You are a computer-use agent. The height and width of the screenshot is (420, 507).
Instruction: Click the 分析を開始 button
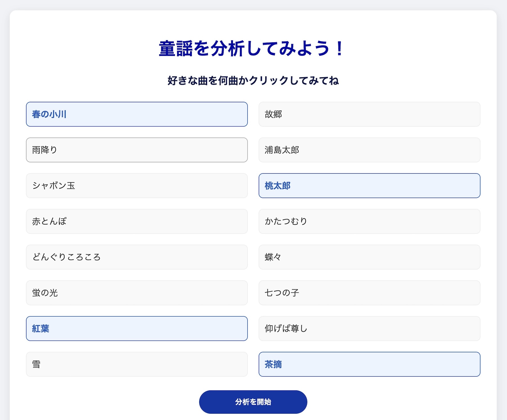pos(253,402)
